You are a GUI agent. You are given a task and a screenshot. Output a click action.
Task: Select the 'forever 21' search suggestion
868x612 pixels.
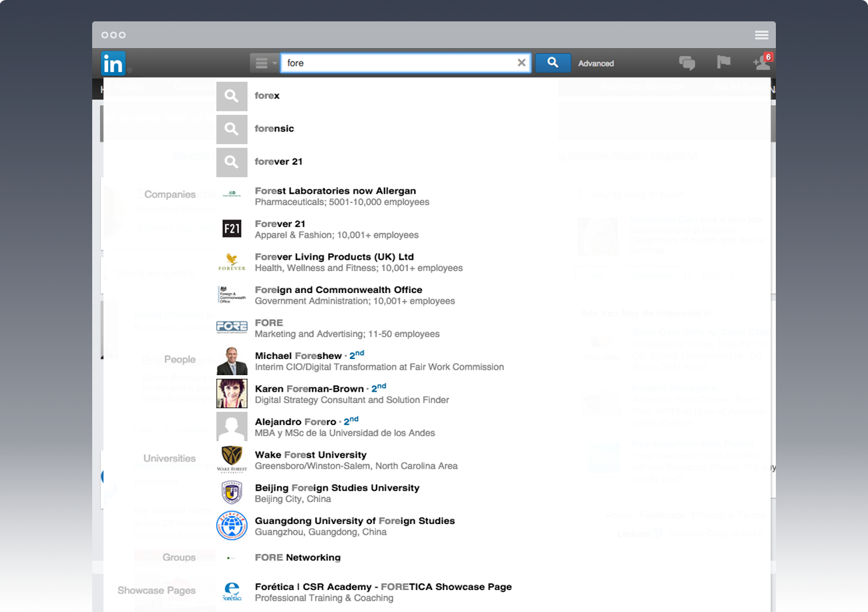278,162
